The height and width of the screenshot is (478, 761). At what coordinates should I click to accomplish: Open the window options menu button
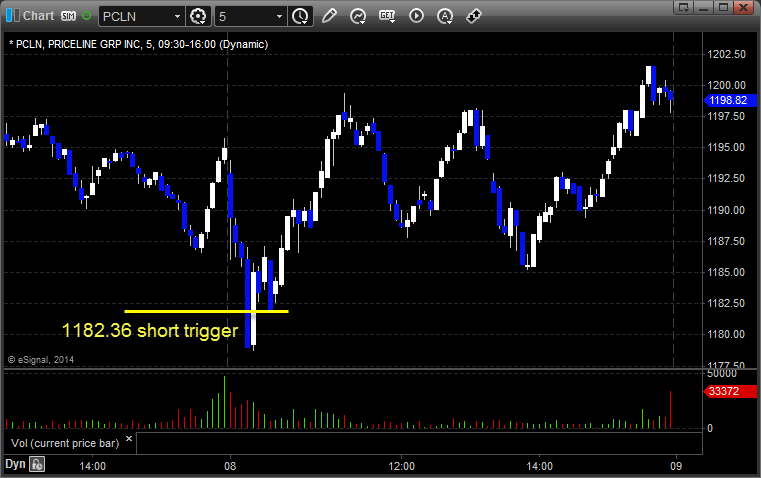pos(684,7)
